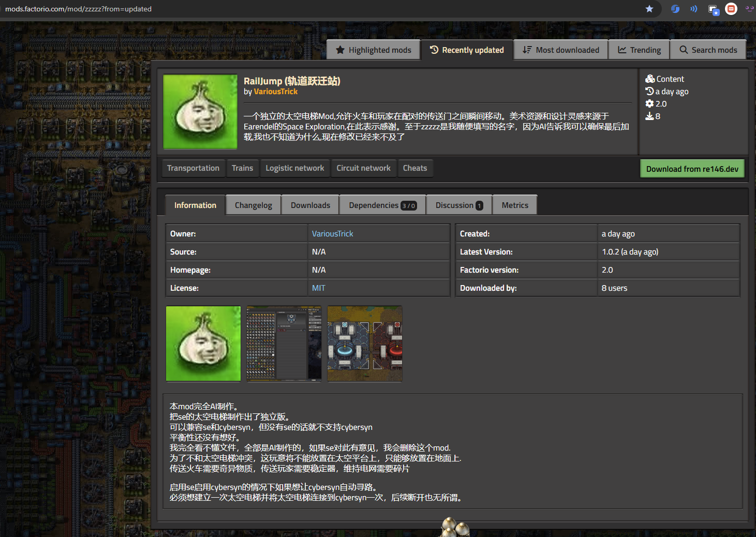Screen dimensions: 756x537
Task: Click the description line '本mod完全AI制作。'
Action: click(204, 407)
